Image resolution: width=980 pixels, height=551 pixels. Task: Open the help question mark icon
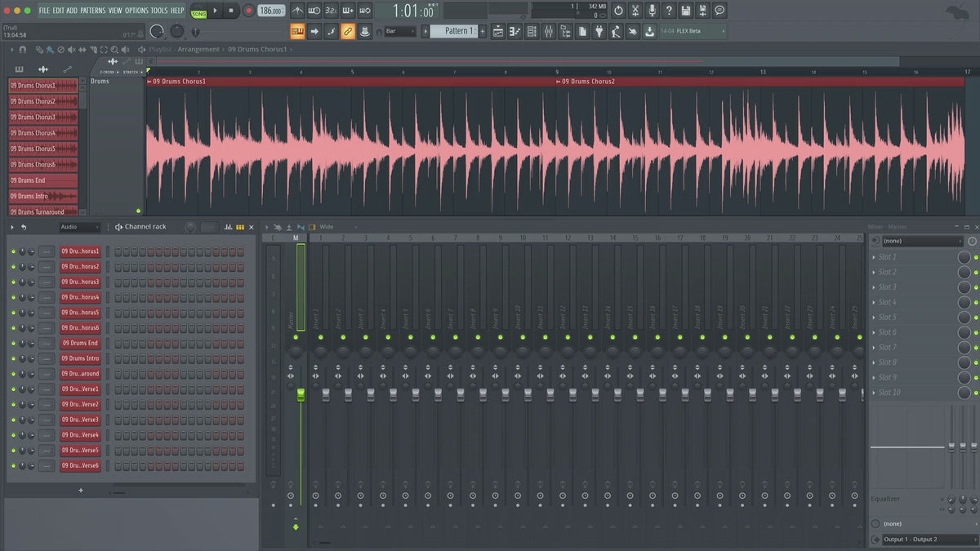[x=669, y=11]
